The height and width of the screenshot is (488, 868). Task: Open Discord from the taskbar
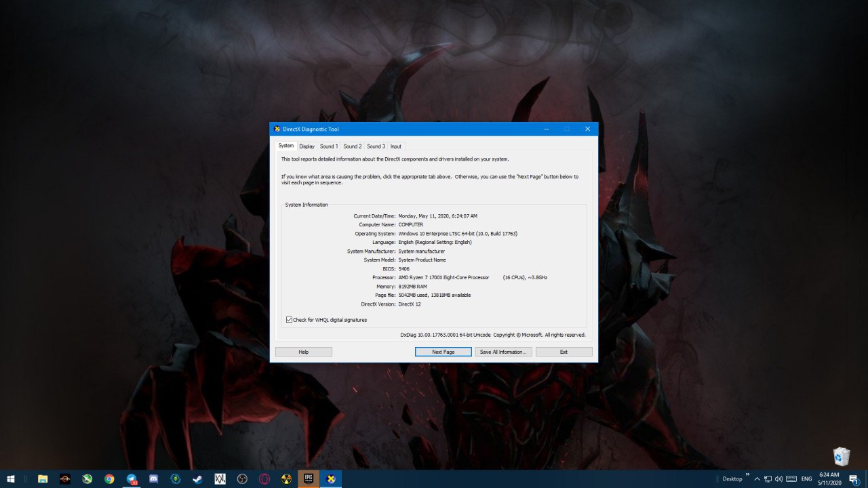(153, 479)
